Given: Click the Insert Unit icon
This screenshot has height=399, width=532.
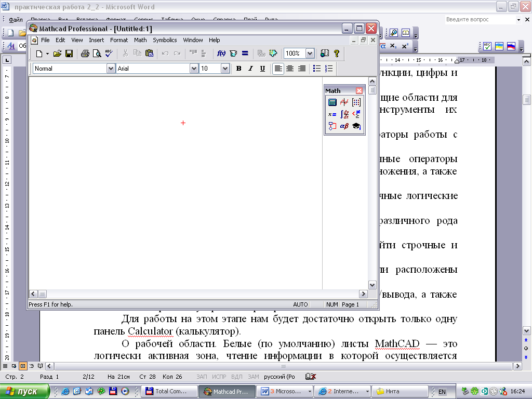Looking at the screenshot, I should 233,54.
